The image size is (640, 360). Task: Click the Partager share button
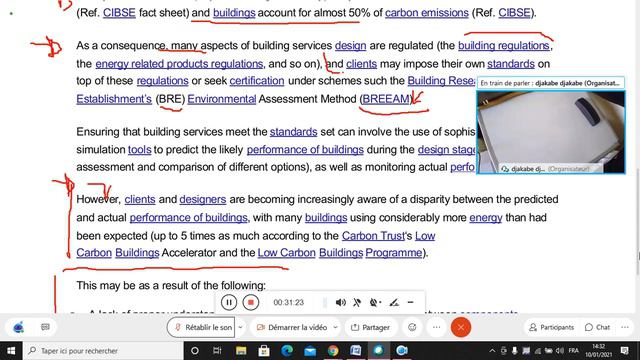(x=371, y=327)
